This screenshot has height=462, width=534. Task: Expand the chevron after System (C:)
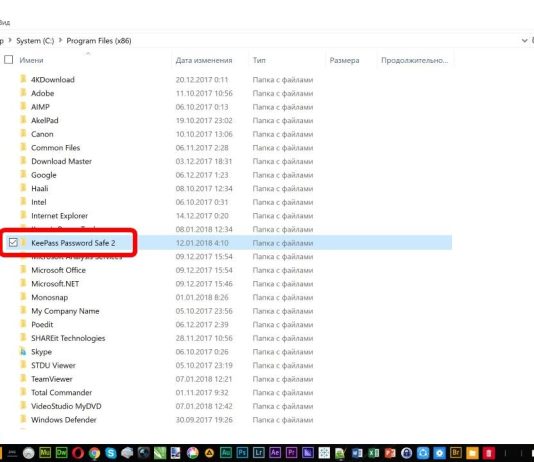tap(60, 40)
